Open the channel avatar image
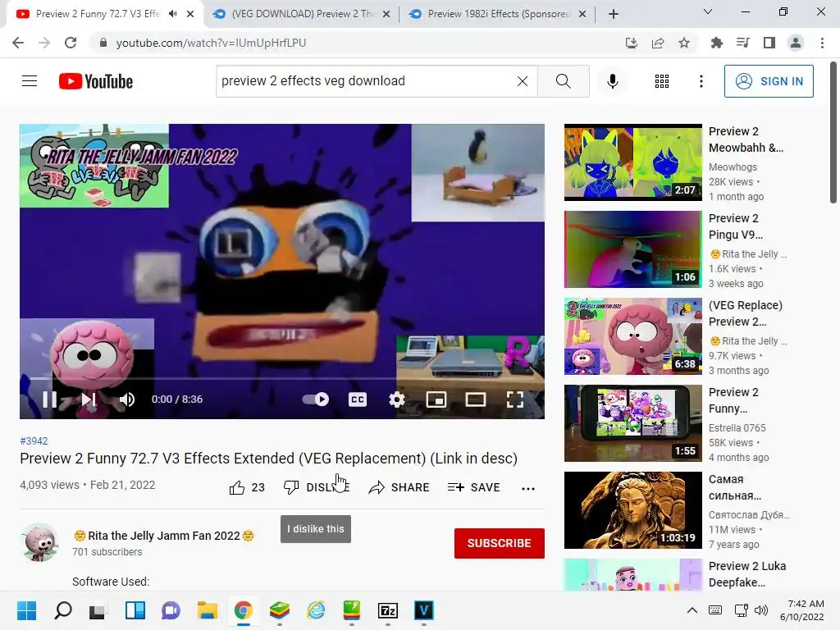This screenshot has height=630, width=840. coord(39,542)
